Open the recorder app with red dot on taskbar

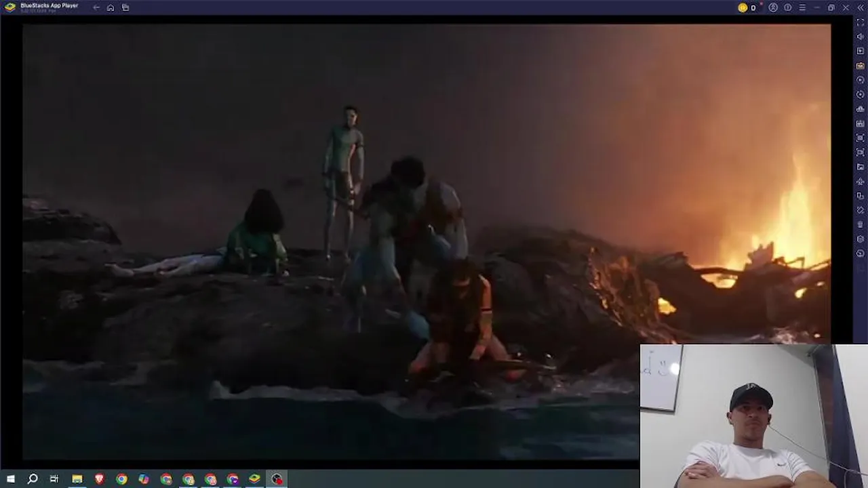[x=277, y=479]
